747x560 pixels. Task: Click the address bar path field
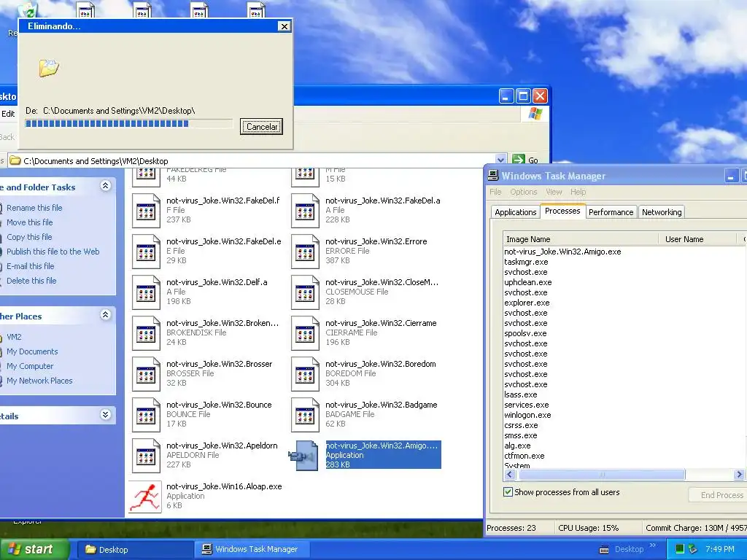tap(258, 161)
